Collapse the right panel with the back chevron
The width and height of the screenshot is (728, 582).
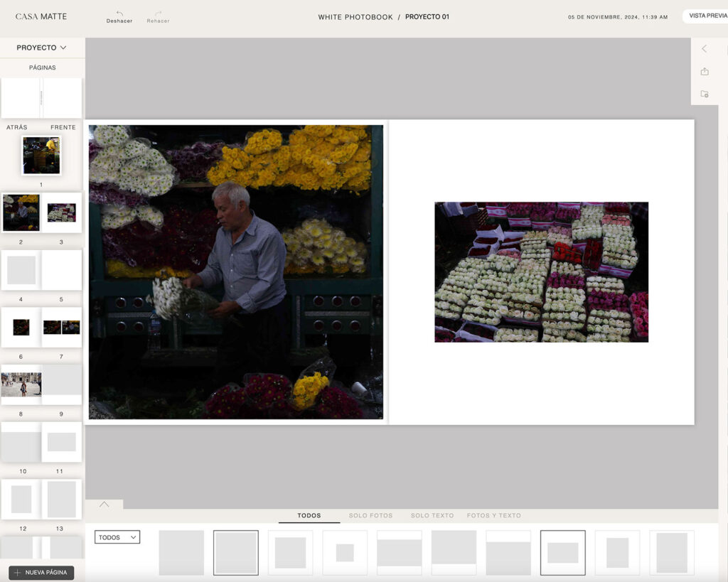[704, 49]
